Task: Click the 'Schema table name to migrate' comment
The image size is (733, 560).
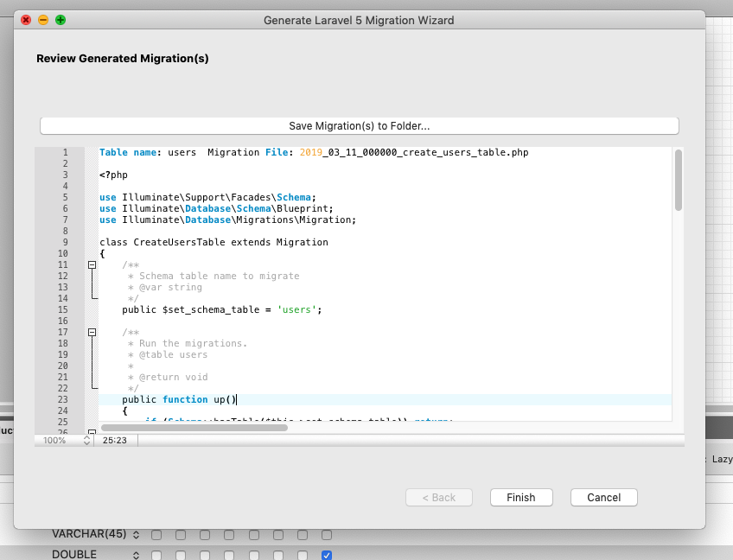Action: click(220, 276)
